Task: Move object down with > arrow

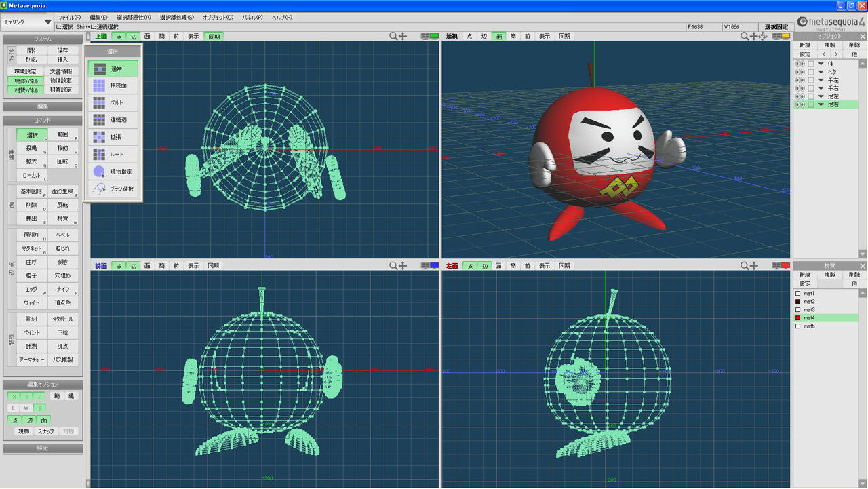Action: [835, 54]
